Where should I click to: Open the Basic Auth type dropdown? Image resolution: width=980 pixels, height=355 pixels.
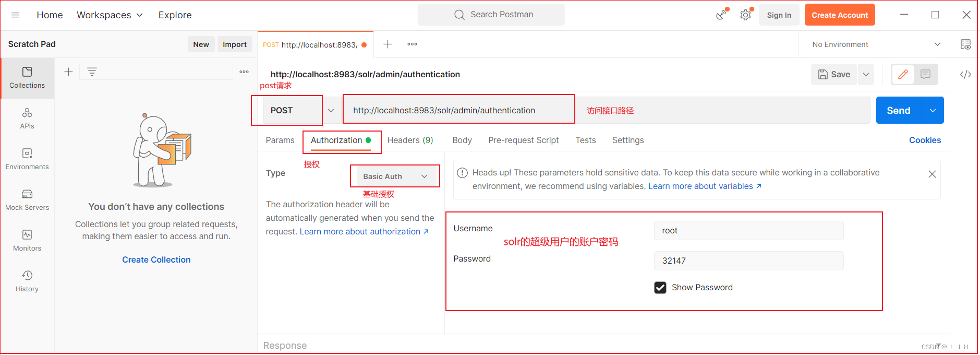point(395,176)
